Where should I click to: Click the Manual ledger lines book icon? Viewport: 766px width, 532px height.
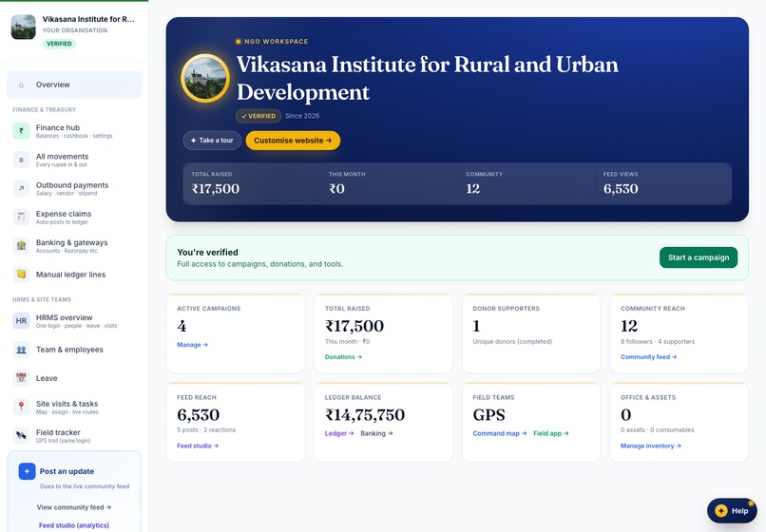21,275
